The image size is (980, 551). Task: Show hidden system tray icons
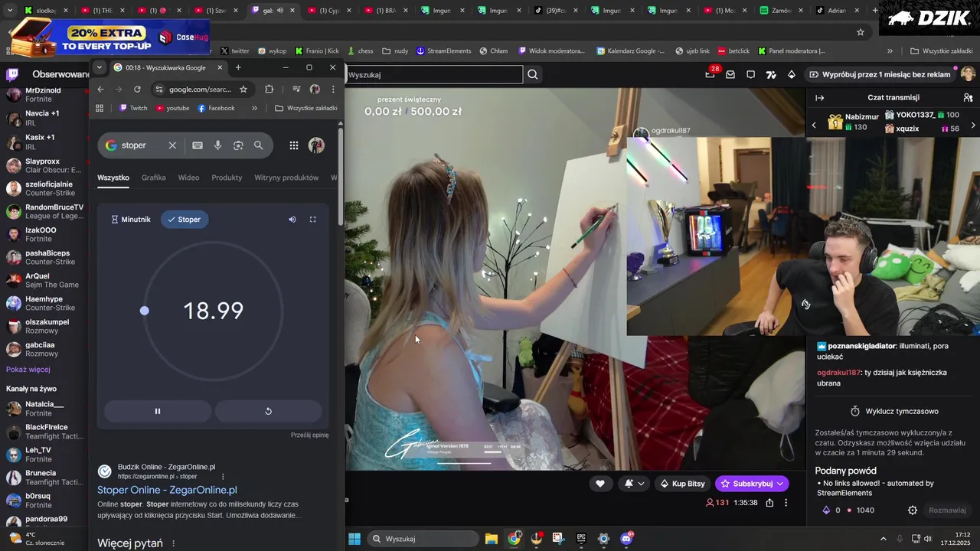coord(883,539)
